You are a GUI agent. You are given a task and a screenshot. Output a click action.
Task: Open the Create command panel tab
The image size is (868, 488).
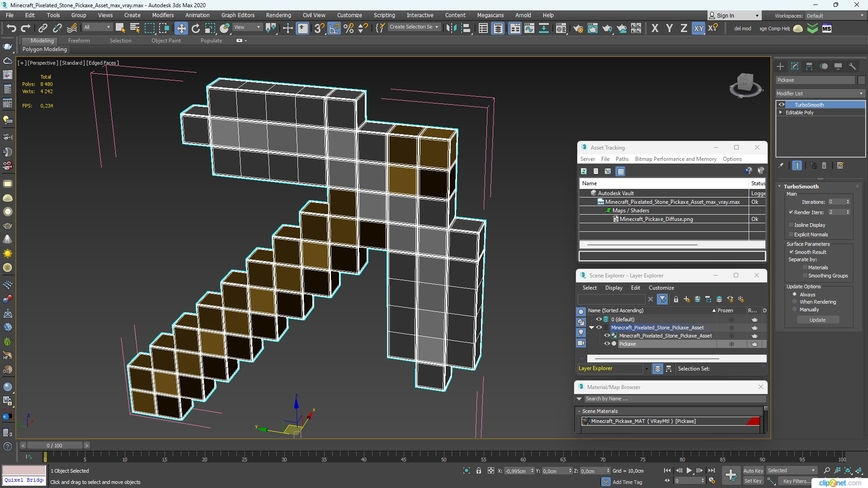click(780, 66)
